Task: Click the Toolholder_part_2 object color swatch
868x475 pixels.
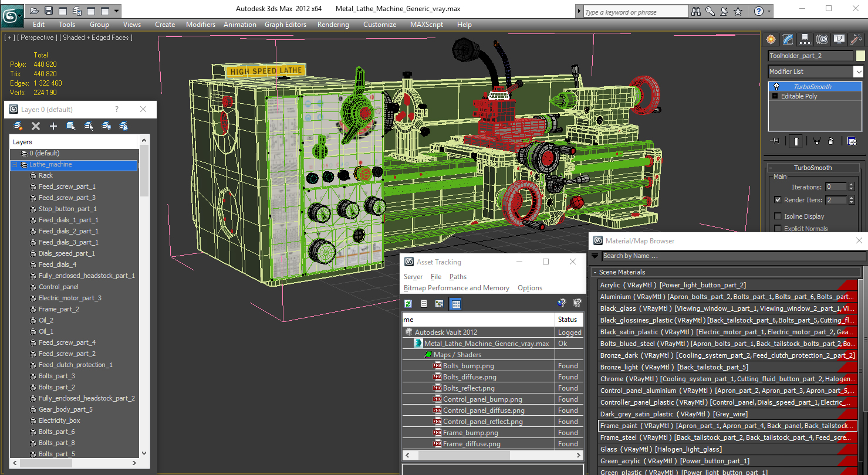Action: [x=860, y=56]
